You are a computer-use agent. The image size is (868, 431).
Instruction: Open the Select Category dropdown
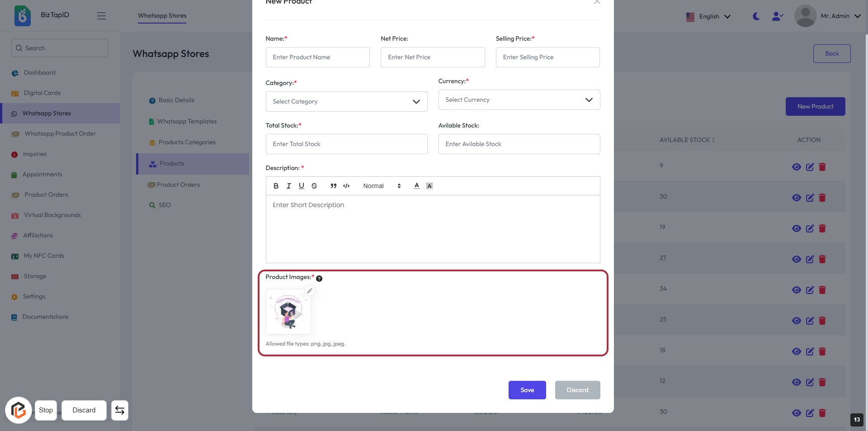[346, 102]
